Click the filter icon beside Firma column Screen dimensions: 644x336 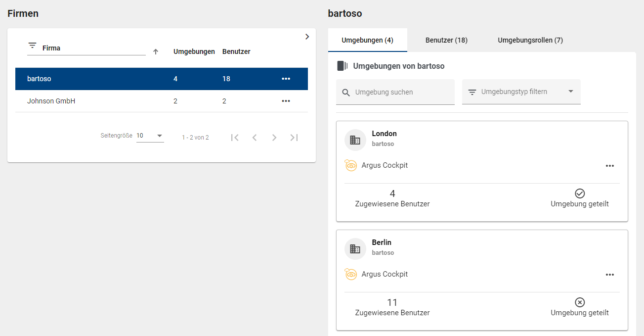(33, 46)
